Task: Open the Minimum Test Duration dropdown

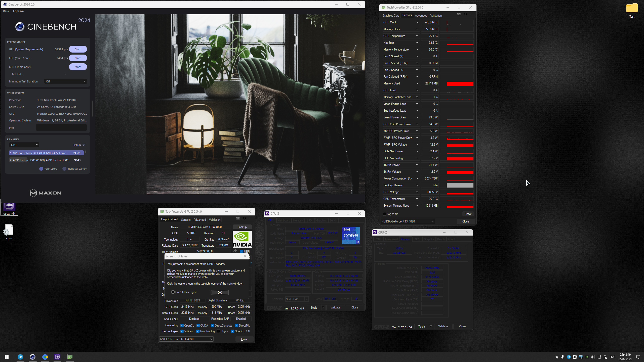Action: tap(65, 81)
